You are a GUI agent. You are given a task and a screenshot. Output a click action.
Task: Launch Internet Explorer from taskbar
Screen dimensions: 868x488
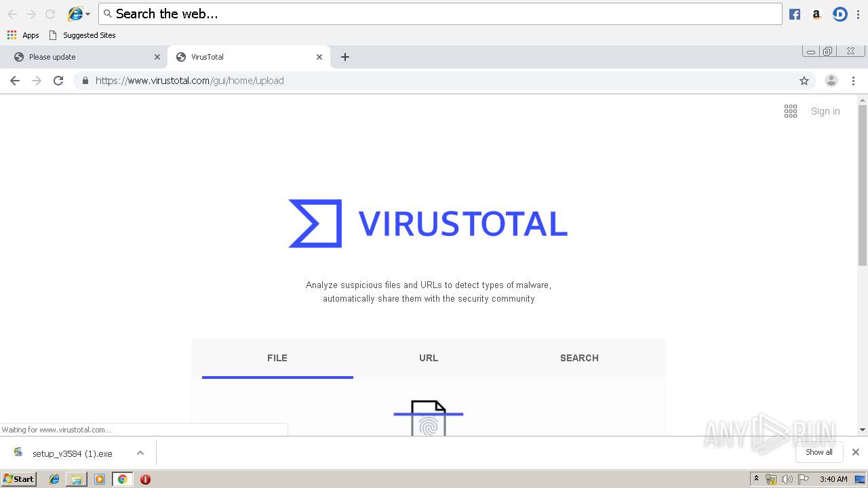click(54, 479)
